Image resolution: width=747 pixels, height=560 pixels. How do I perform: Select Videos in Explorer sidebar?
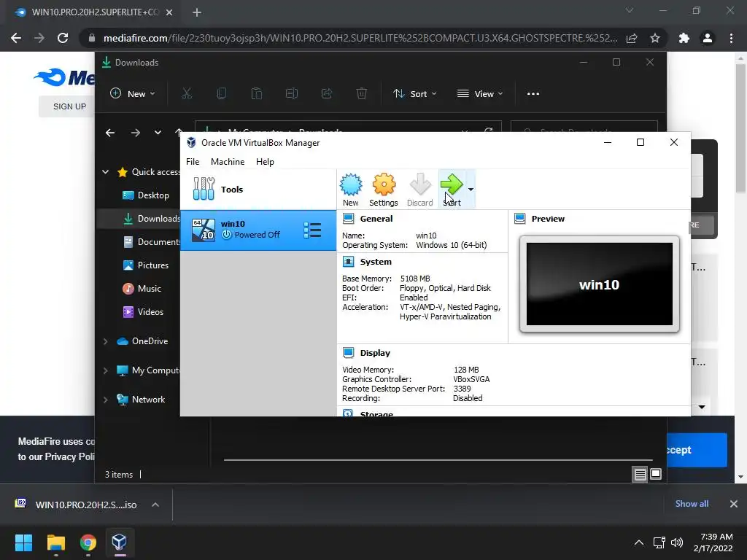pos(144,312)
